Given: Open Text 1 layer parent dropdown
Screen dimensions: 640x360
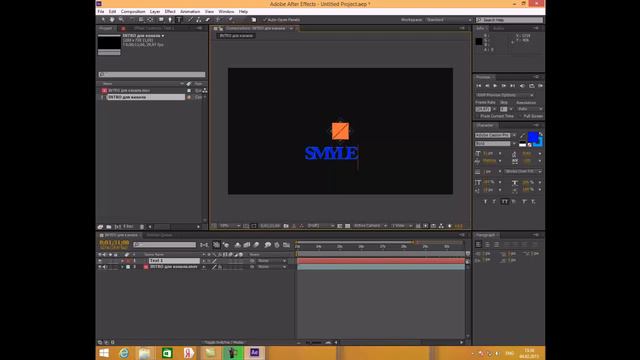Looking at the screenshot, I should [272, 261].
